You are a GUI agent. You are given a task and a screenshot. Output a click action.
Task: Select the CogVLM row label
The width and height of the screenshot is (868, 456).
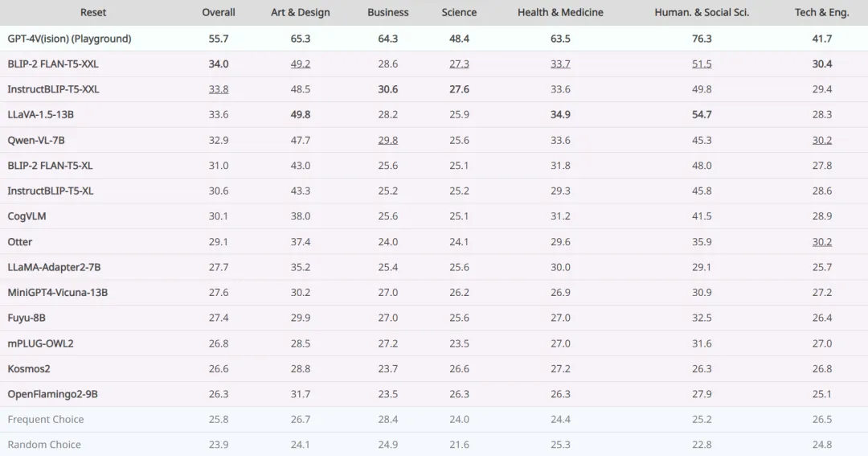coord(27,216)
